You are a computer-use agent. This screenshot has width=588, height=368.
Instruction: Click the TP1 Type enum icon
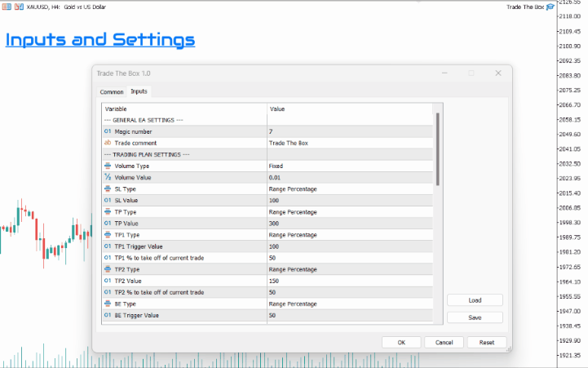[x=108, y=235]
